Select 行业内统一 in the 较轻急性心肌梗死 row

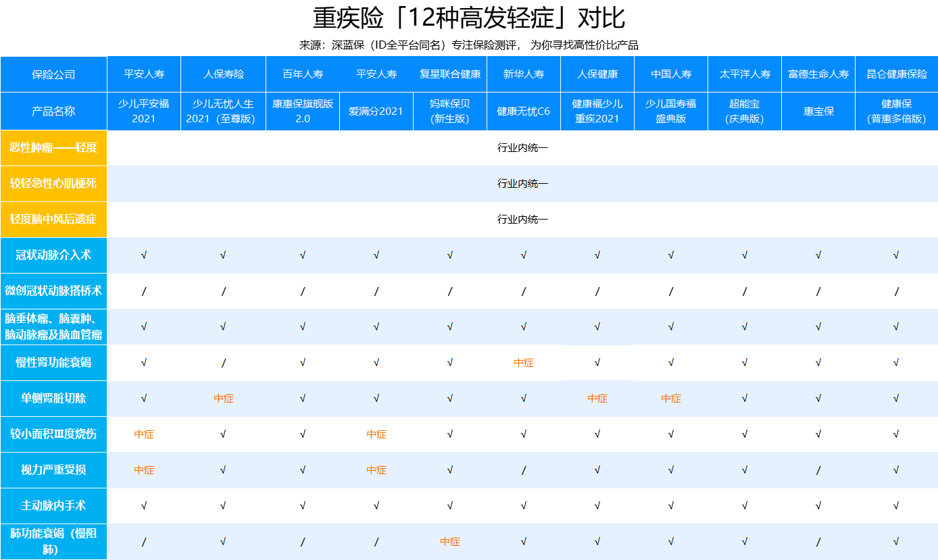click(x=523, y=184)
